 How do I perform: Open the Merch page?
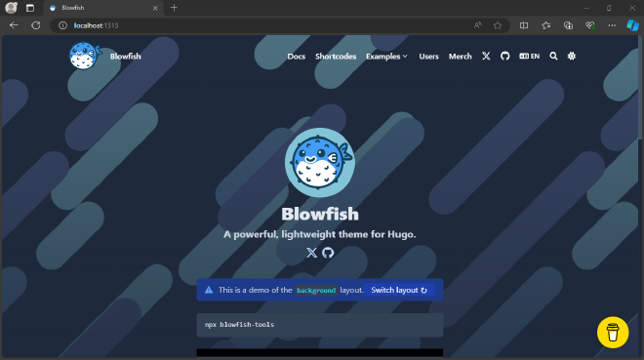[x=460, y=57]
